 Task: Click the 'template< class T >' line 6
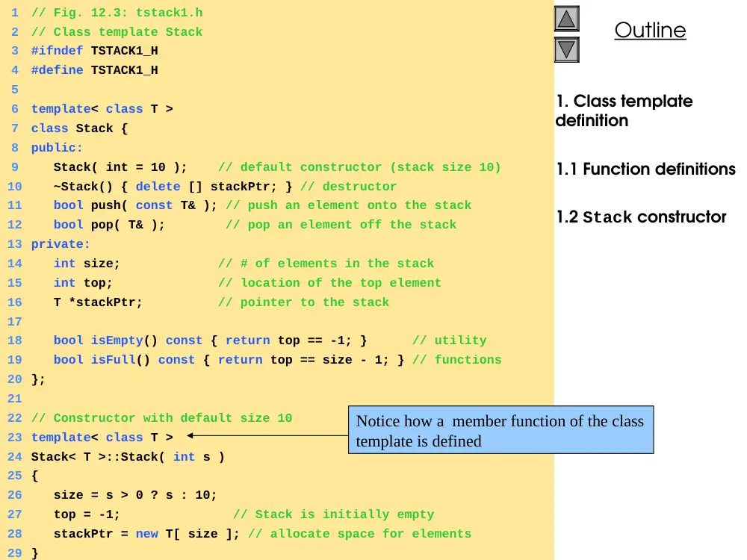102,108
